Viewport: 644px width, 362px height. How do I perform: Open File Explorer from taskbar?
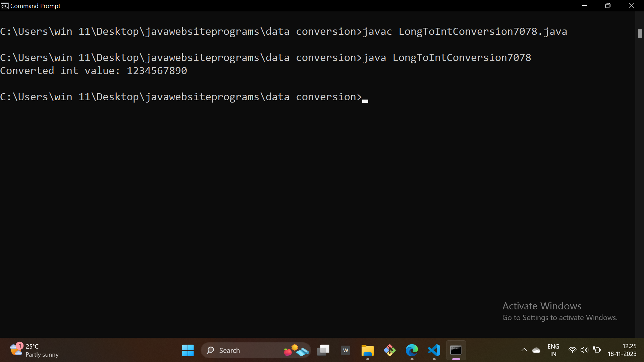(368, 351)
